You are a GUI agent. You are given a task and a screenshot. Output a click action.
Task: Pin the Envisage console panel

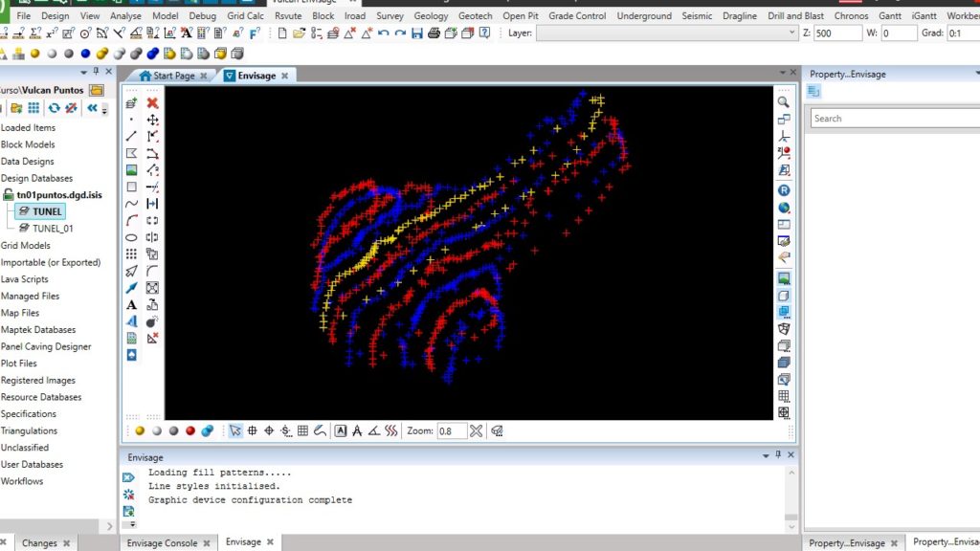click(778, 454)
